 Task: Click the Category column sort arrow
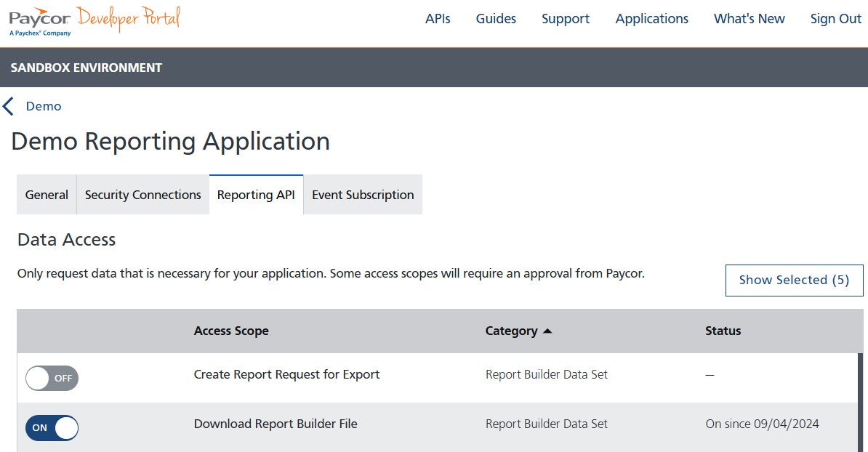[547, 331]
